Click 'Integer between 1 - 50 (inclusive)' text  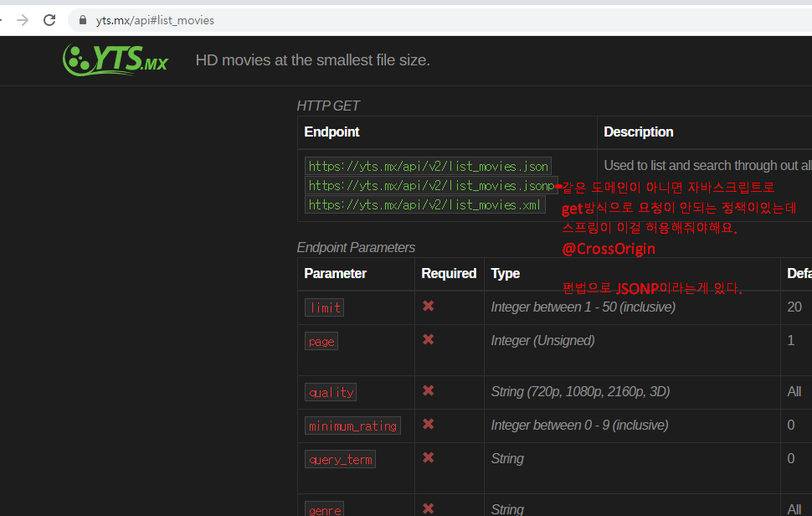[x=583, y=307]
